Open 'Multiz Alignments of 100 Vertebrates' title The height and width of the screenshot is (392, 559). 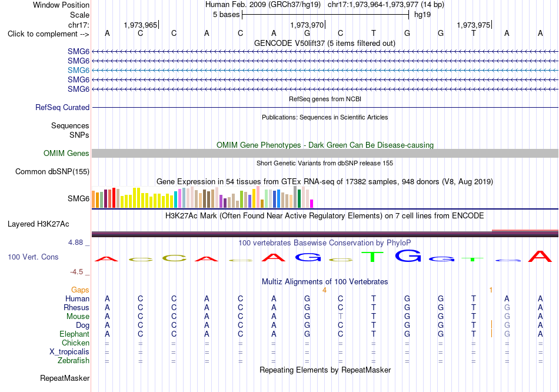[325, 282]
